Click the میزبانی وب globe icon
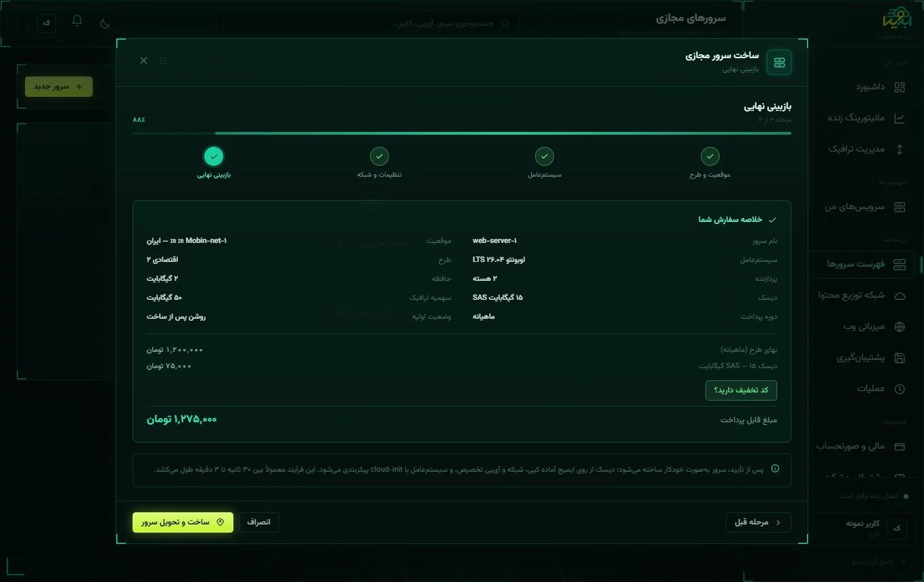This screenshot has height=582, width=924. (900, 326)
